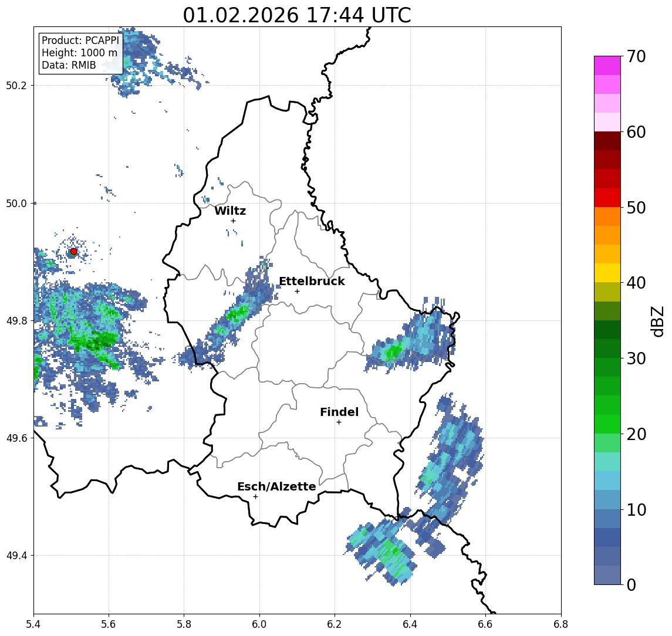
Task: Click the 'Data: RMIB' legend line
Action: [69, 65]
